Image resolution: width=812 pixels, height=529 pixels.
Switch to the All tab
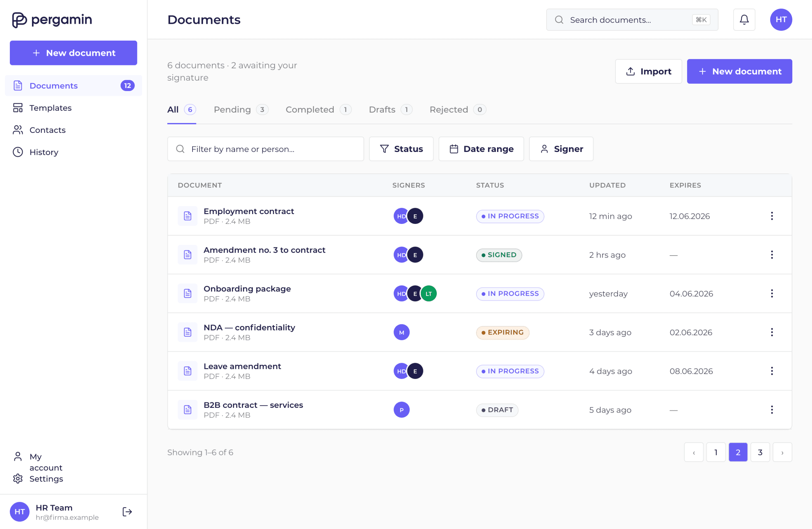click(181, 109)
